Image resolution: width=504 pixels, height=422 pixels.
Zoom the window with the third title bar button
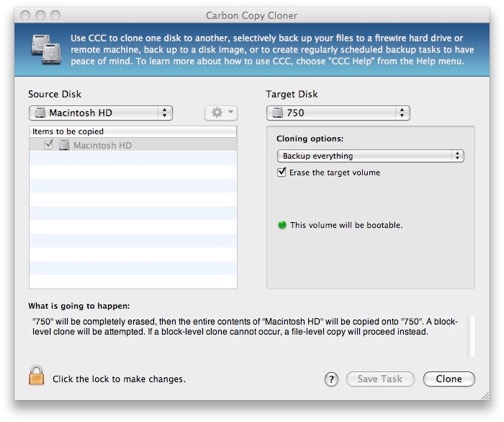pos(56,15)
